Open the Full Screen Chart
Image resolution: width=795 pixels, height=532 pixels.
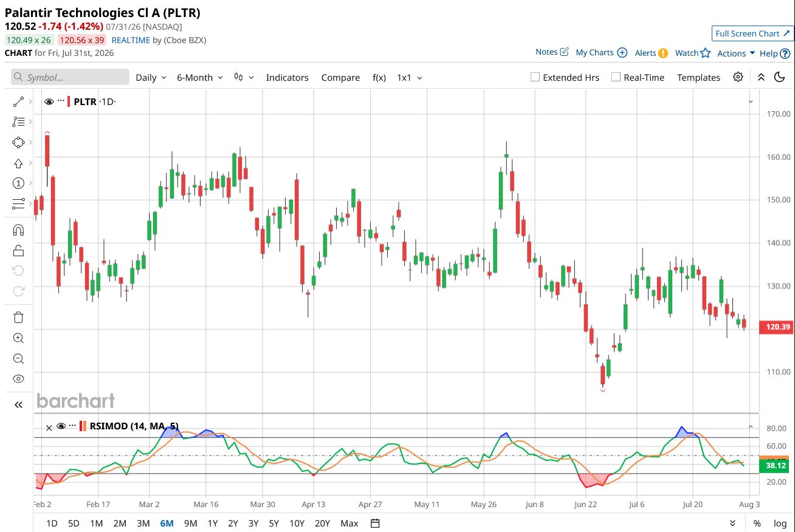coord(753,33)
